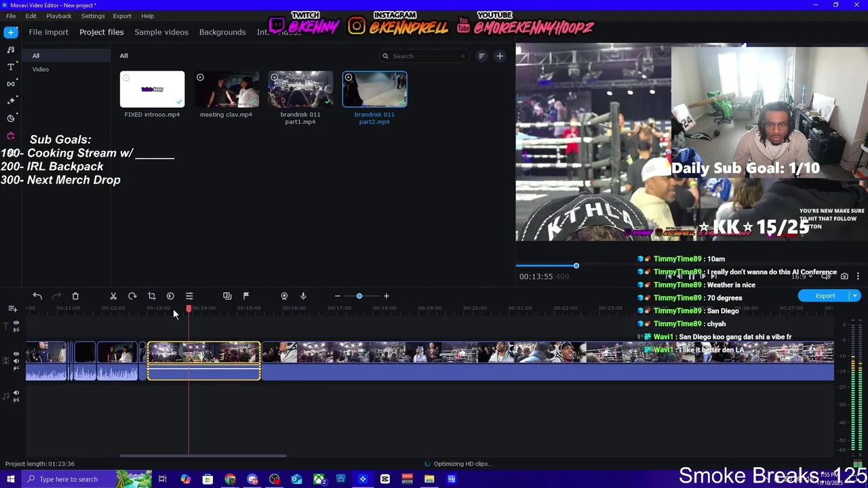
Task: Open the Effects/filters icon in sidebar
Action: coord(11,100)
